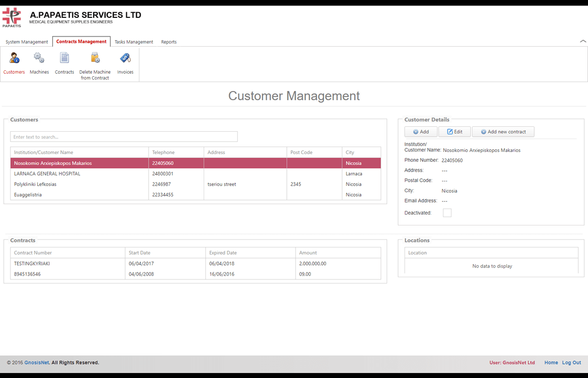Open the Machines gear icon
This screenshot has width=588, height=378.
(39, 58)
